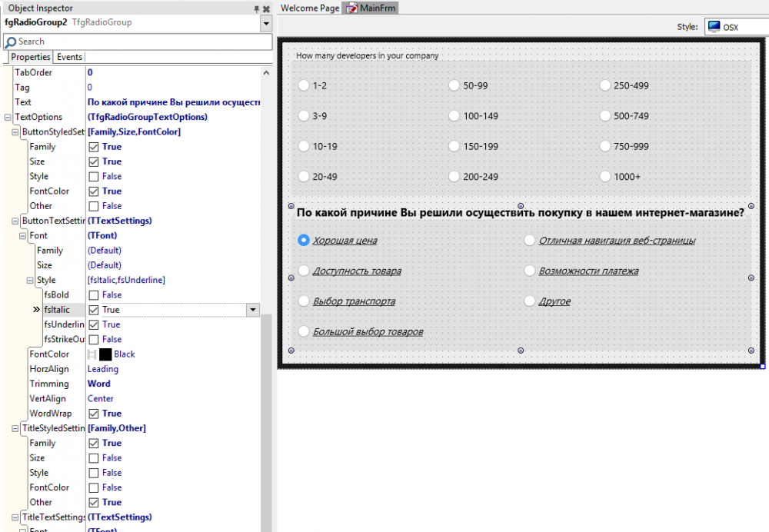
Task: Open the FontColor palette icon
Action: (x=92, y=354)
